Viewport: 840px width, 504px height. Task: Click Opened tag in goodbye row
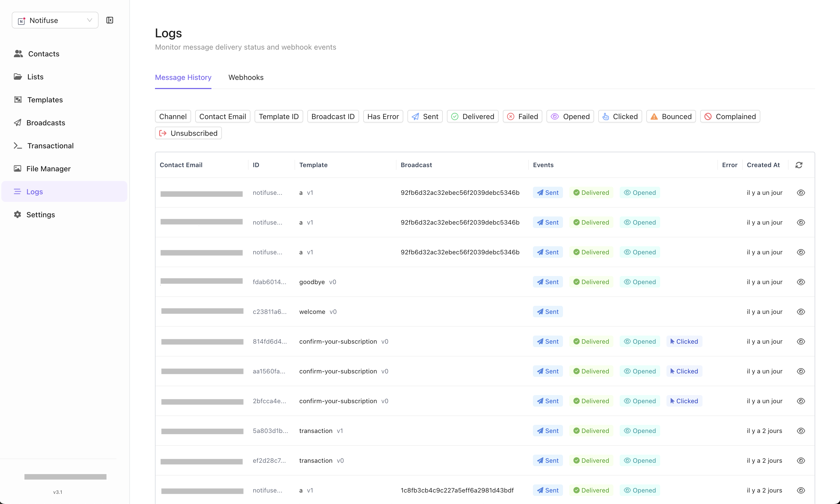pyautogui.click(x=640, y=282)
